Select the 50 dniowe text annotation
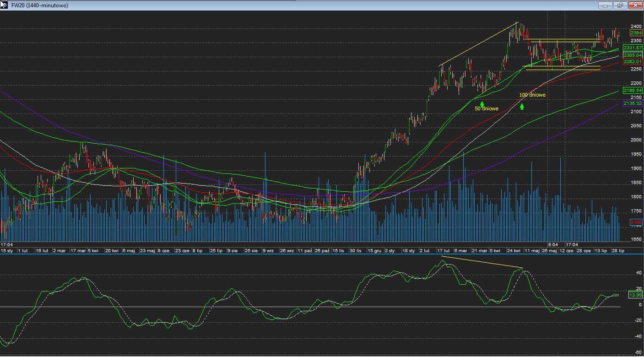The image size is (644, 357). pos(487,109)
